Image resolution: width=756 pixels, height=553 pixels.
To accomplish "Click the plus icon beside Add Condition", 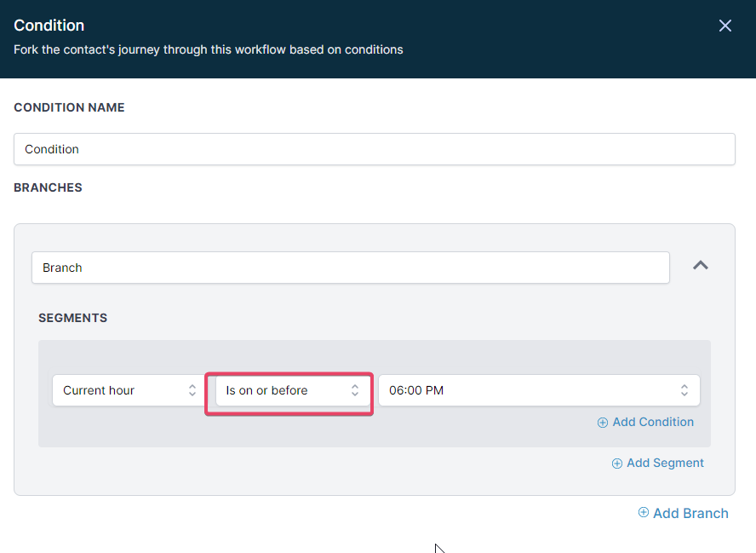I will click(x=603, y=423).
